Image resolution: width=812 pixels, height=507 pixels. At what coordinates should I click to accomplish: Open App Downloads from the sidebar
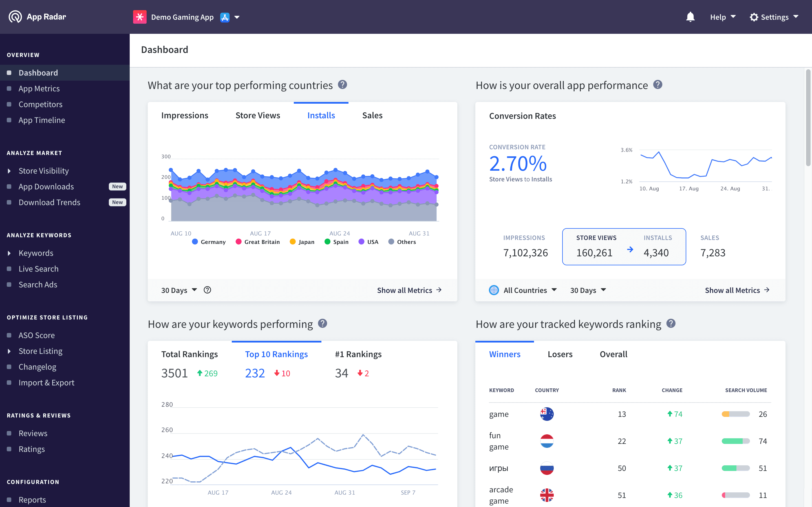point(46,186)
